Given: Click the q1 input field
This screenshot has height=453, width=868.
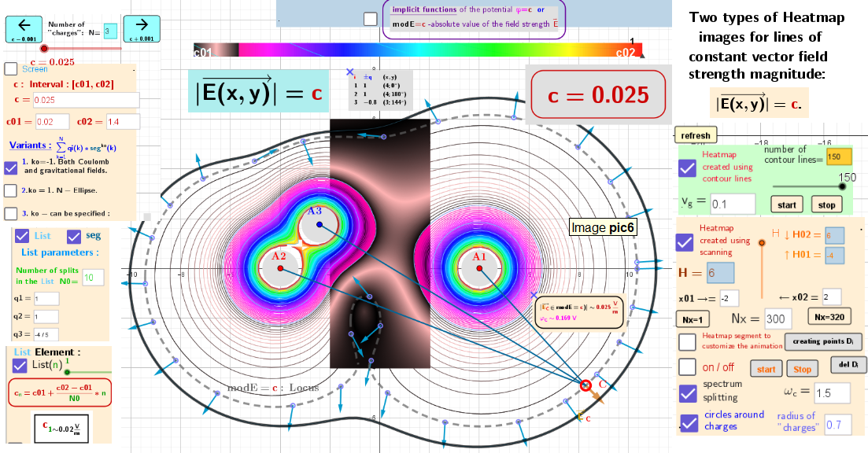Looking at the screenshot, I should [x=46, y=299].
